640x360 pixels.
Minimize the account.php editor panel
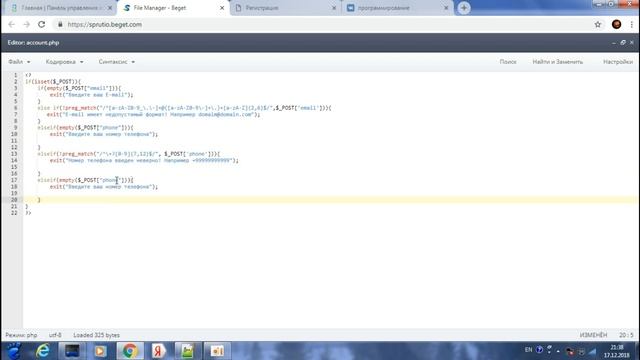coord(614,42)
